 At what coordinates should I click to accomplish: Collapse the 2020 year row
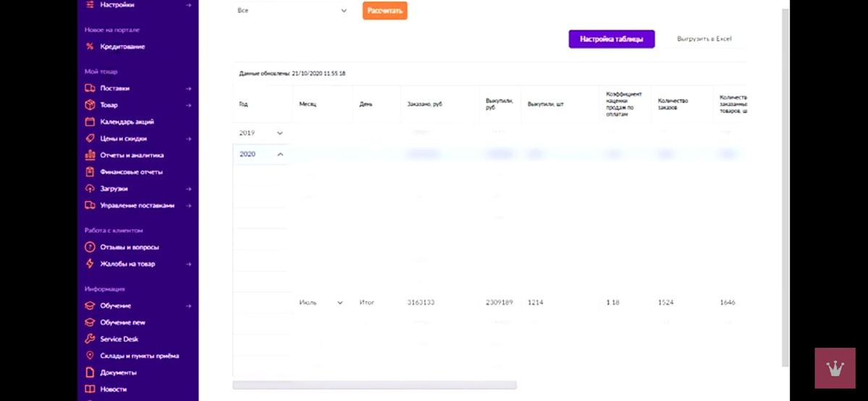click(280, 154)
